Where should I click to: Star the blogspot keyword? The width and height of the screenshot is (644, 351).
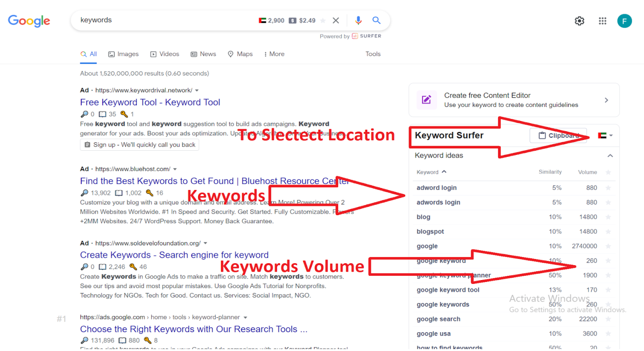608,232
